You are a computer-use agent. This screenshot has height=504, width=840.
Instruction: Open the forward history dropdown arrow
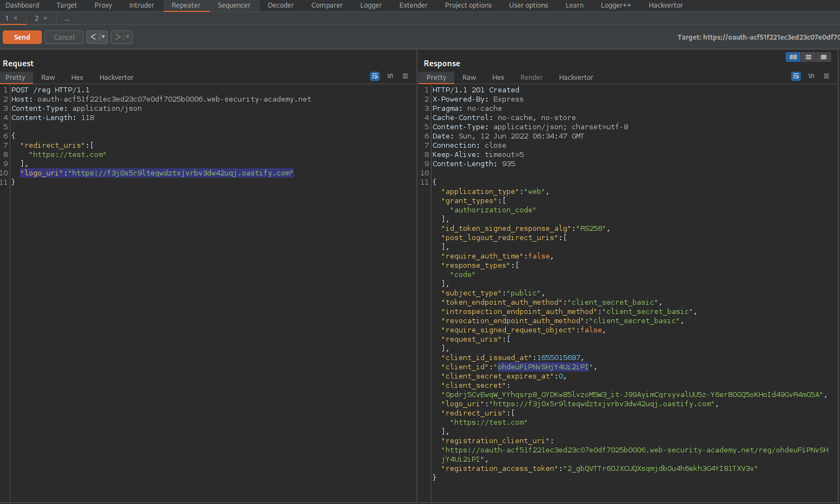click(128, 37)
